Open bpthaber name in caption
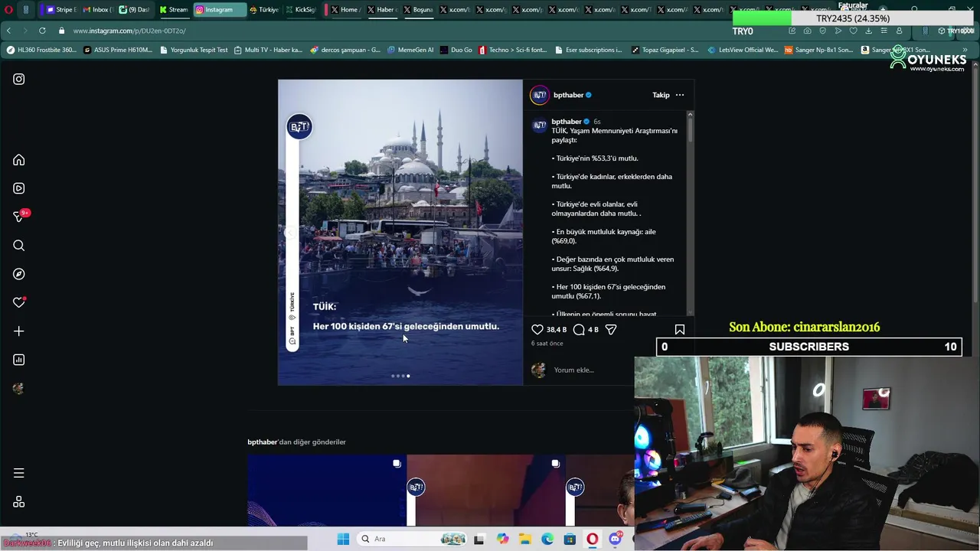This screenshot has height=551, width=980. pos(567,122)
